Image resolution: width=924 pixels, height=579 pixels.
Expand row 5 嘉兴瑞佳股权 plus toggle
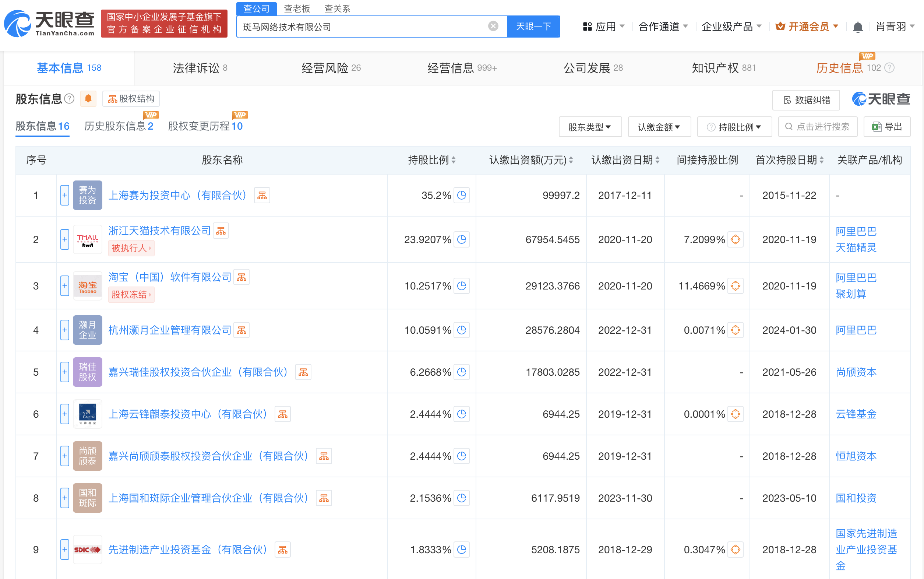[65, 372]
